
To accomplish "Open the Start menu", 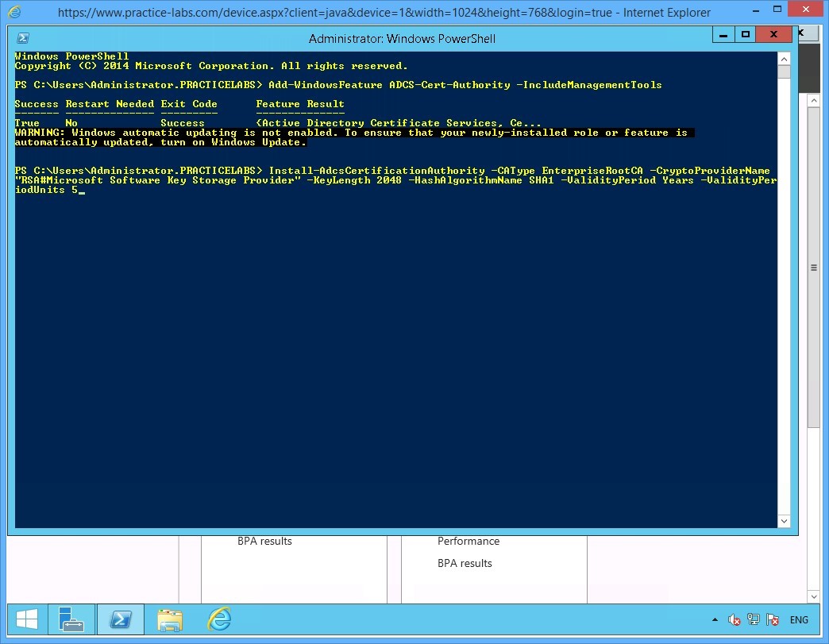I will [26, 619].
